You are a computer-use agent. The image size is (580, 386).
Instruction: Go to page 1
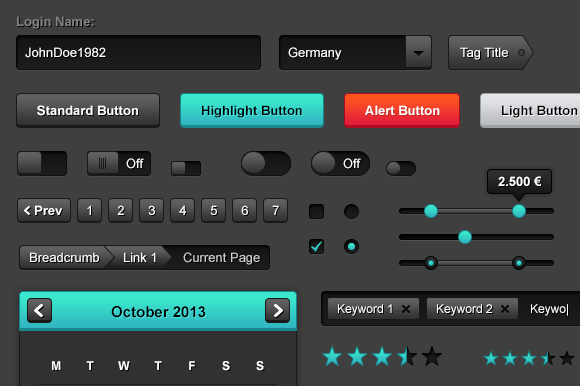[90, 210]
